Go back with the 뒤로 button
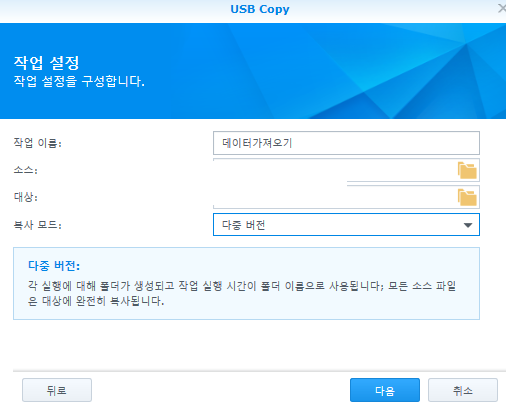Image resolution: width=506 pixels, height=405 pixels. pyautogui.click(x=57, y=390)
